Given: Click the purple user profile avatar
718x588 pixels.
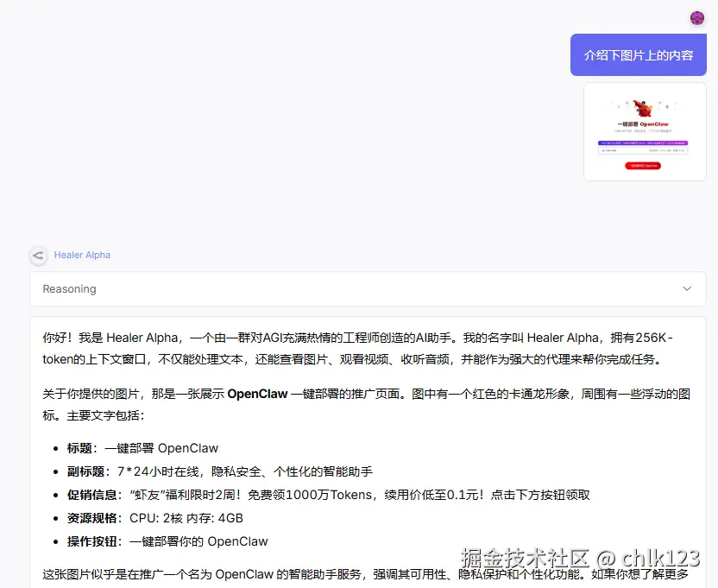Looking at the screenshot, I should point(696,17).
